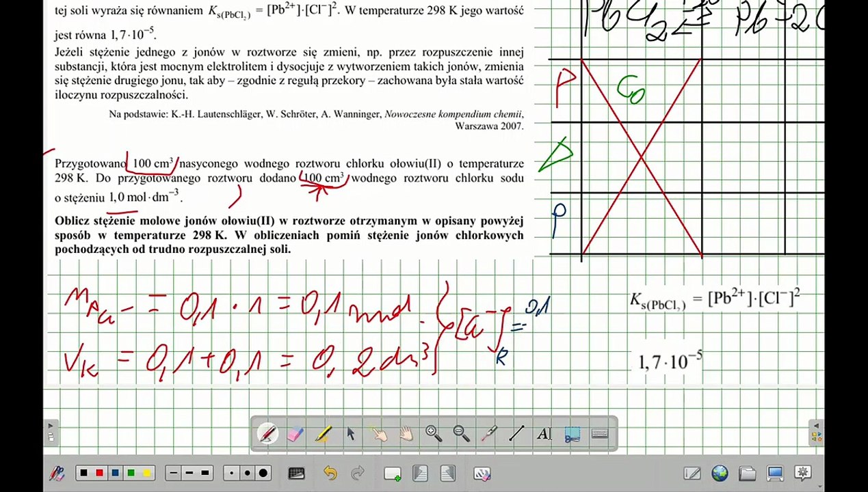Pick the green pen color
The height and width of the screenshot is (492, 868).
click(131, 473)
